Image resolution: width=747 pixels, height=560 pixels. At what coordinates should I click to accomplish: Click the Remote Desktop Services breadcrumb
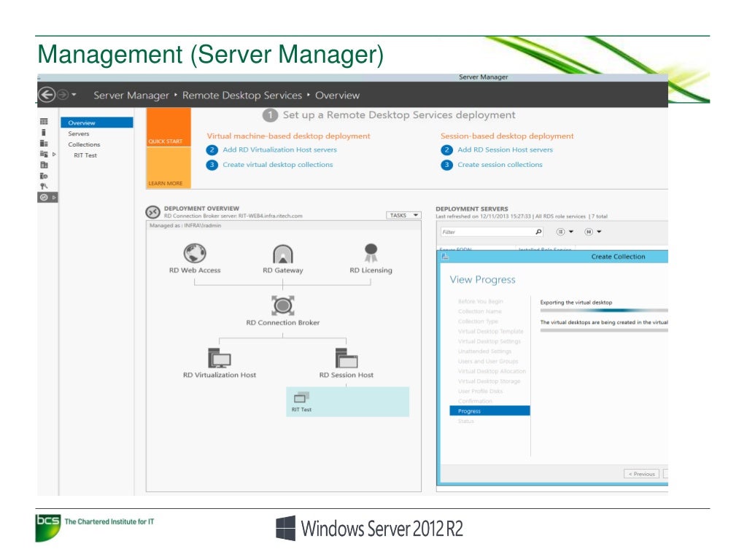click(242, 96)
